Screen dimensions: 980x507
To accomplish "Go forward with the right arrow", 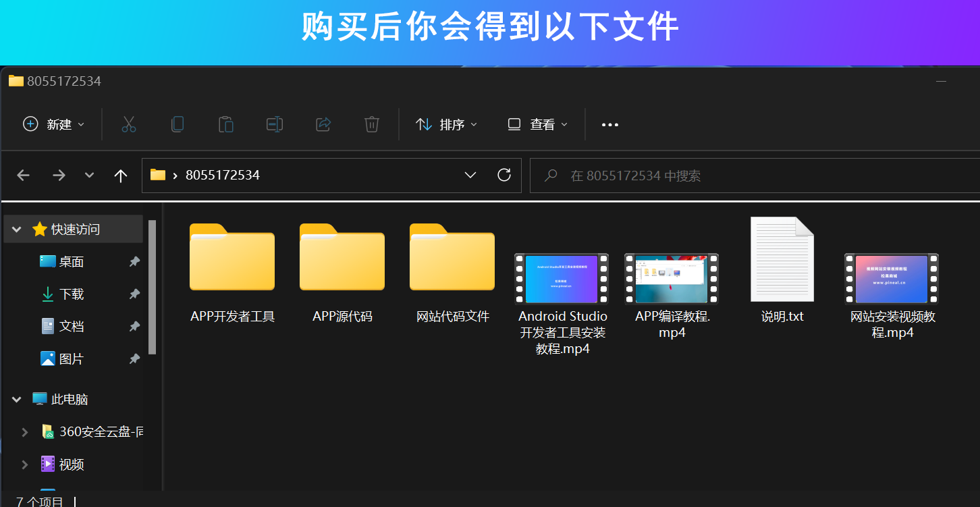I will [x=59, y=176].
